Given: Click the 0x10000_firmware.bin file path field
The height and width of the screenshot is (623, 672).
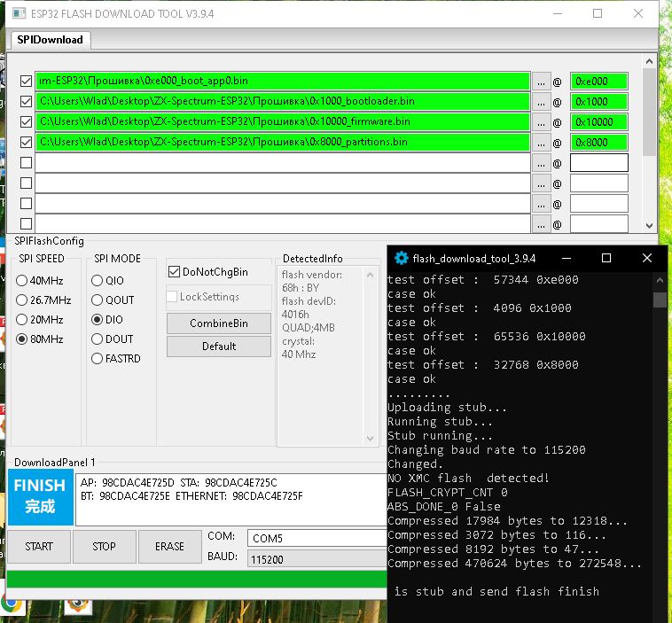Looking at the screenshot, I should [x=283, y=121].
